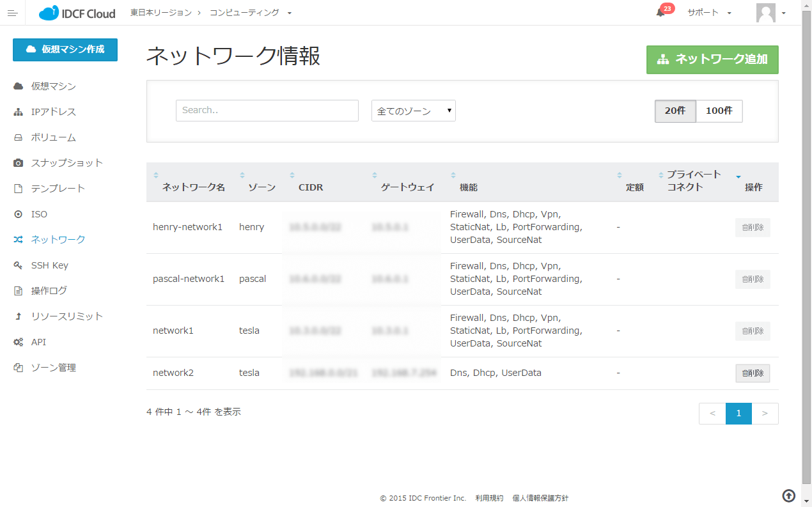Click the ネットワーク追加 button
The width and height of the screenshot is (812, 507).
(712, 59)
